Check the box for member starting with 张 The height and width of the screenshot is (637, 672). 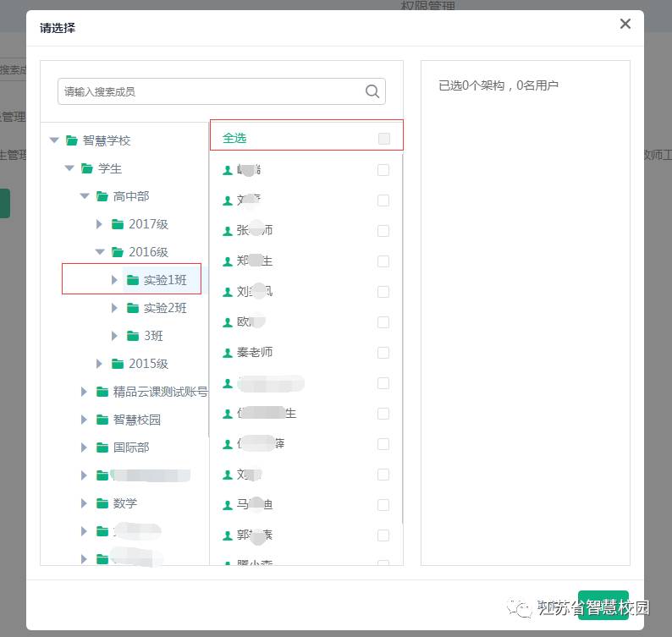[x=383, y=231]
